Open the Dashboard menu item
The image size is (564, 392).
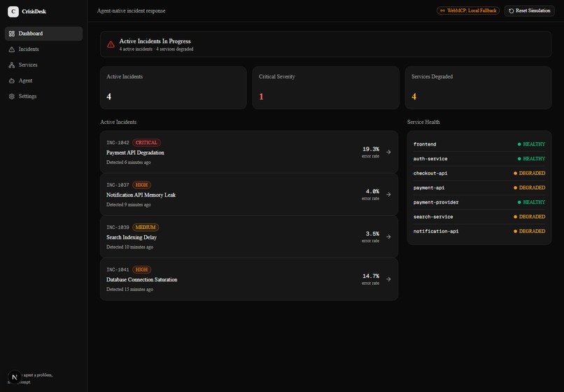click(x=43, y=34)
